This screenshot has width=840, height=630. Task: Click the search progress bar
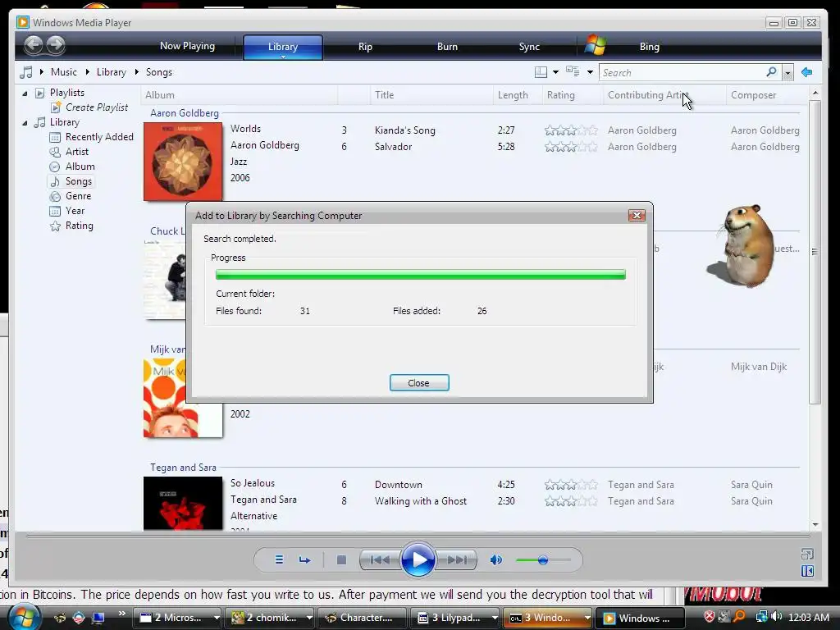pyautogui.click(x=421, y=274)
